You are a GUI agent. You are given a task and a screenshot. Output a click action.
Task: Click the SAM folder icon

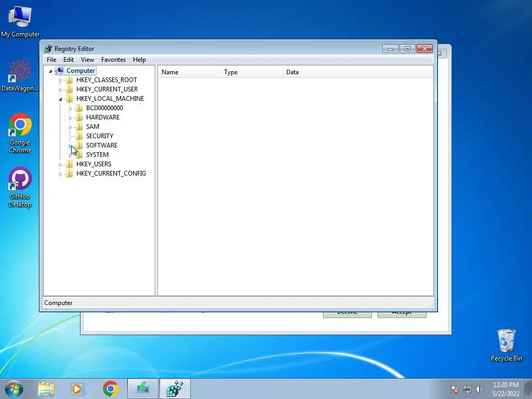click(79, 127)
